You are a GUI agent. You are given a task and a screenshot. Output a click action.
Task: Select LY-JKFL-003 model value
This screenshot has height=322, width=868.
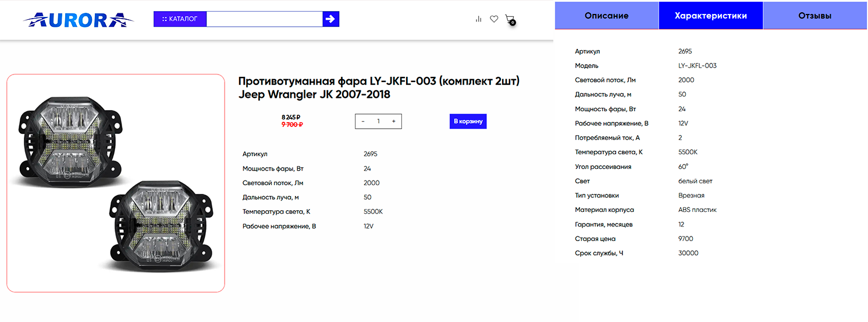coord(698,66)
